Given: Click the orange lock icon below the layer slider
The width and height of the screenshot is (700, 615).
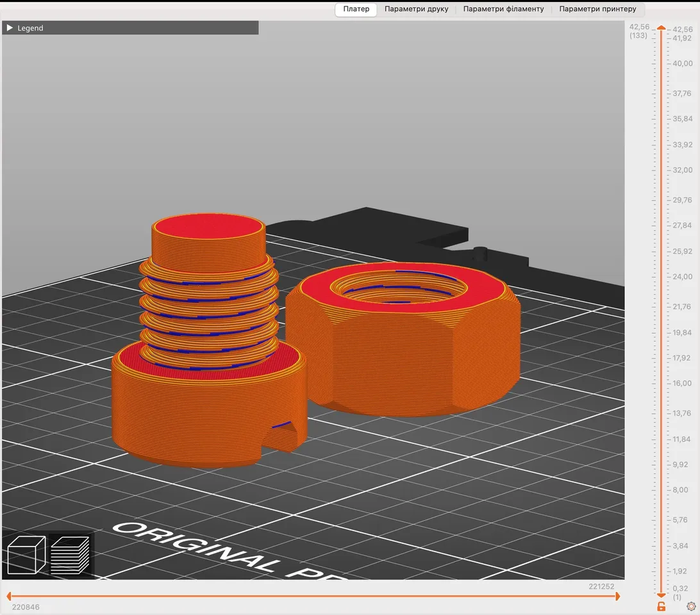Looking at the screenshot, I should pos(660,606).
